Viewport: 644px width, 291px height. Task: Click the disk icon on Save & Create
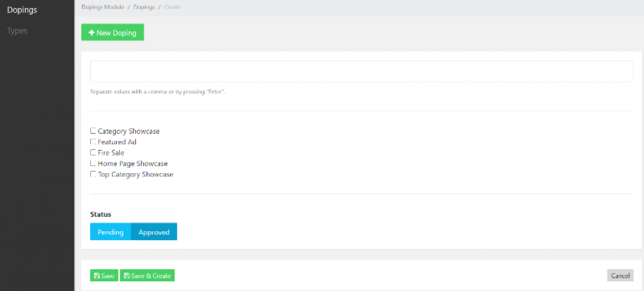127,276
